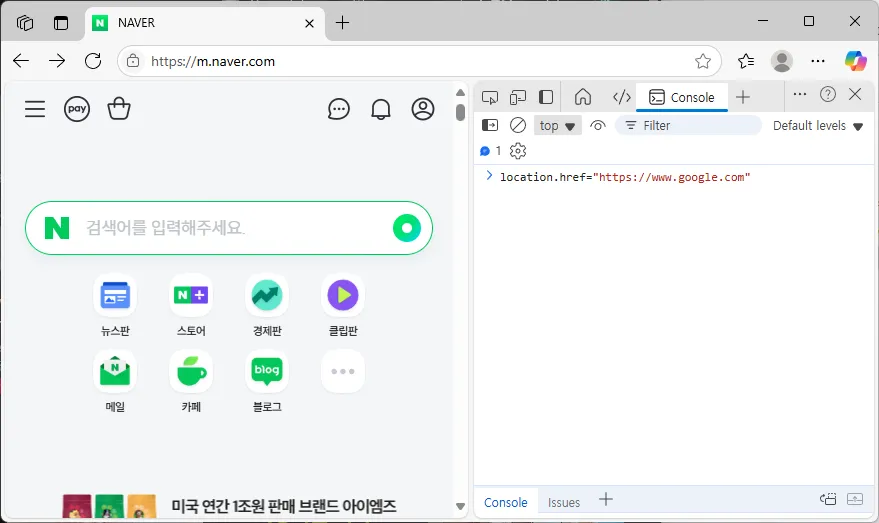Open DevTools customize and control menu
Image resolution: width=879 pixels, height=523 pixels.
point(800,94)
